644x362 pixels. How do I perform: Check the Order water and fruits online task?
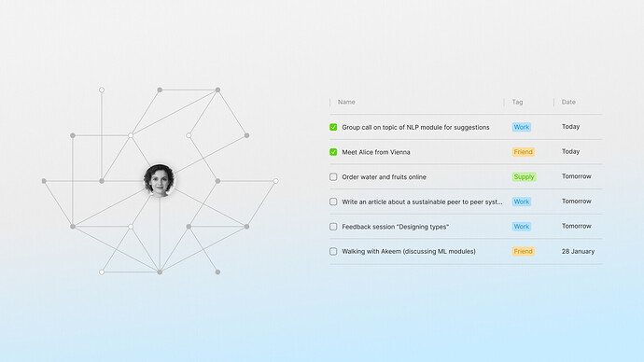[x=333, y=177]
